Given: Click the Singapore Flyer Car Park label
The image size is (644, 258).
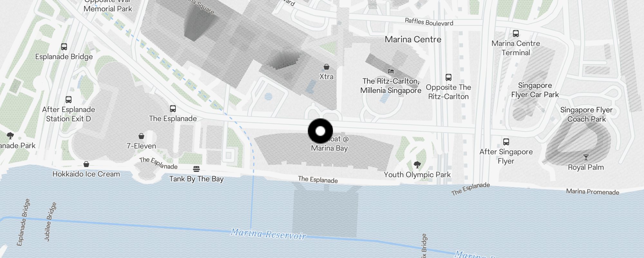Looking at the screenshot, I should tap(535, 90).
